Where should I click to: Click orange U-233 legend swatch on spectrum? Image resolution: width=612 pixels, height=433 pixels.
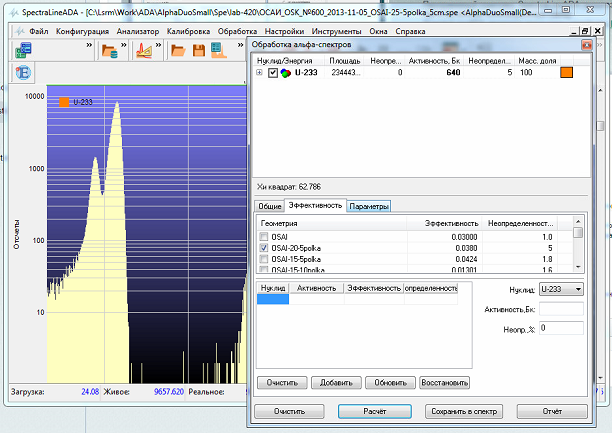point(64,102)
